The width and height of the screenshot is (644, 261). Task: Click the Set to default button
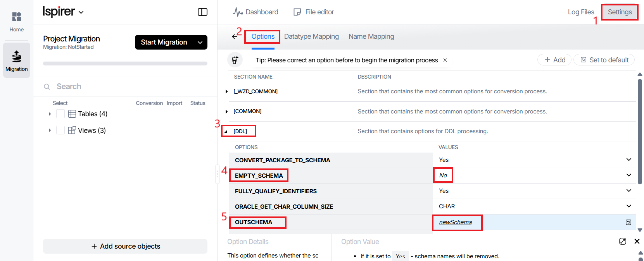click(604, 60)
